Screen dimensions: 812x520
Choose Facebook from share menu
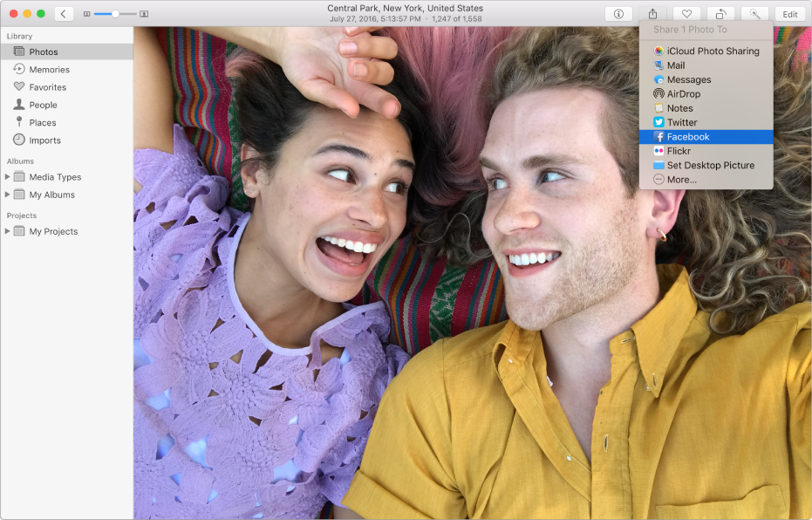[x=706, y=137]
